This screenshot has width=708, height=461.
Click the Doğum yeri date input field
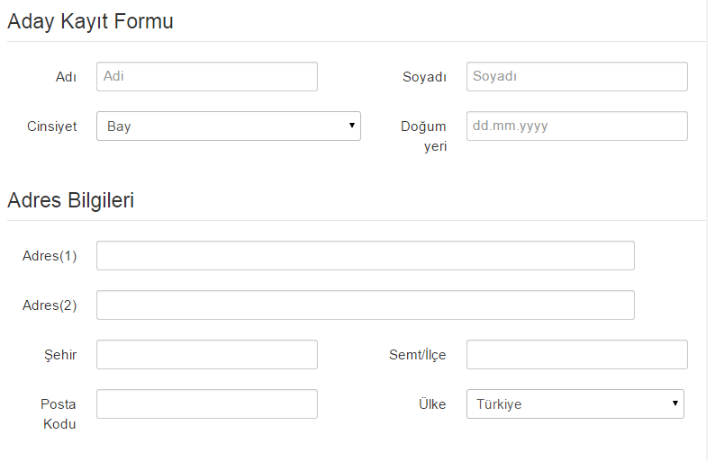click(577, 126)
